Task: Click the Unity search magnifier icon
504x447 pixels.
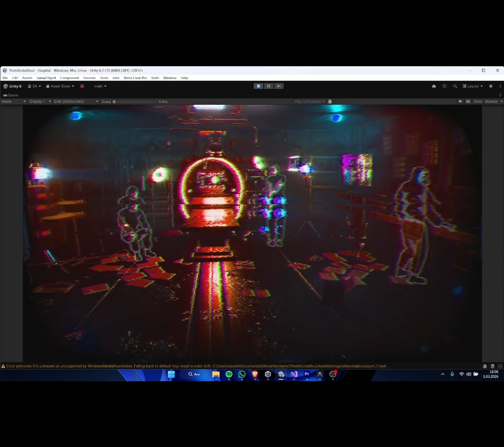Action: pos(455,86)
